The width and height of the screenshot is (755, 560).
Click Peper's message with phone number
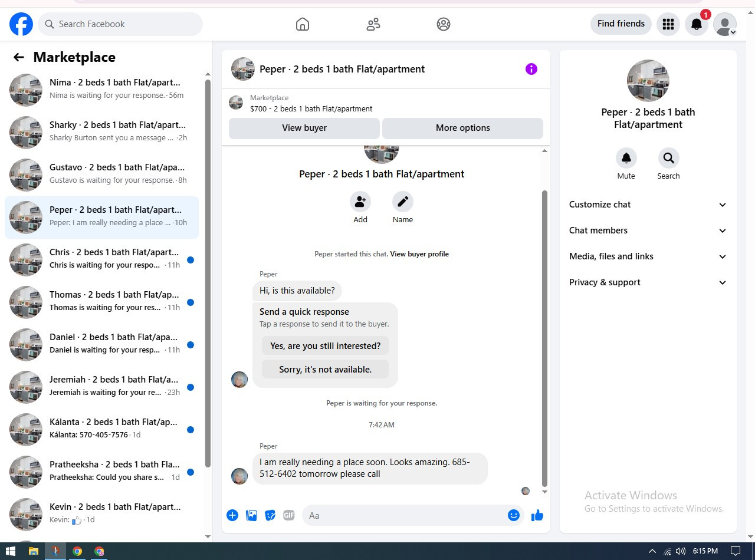tap(370, 469)
